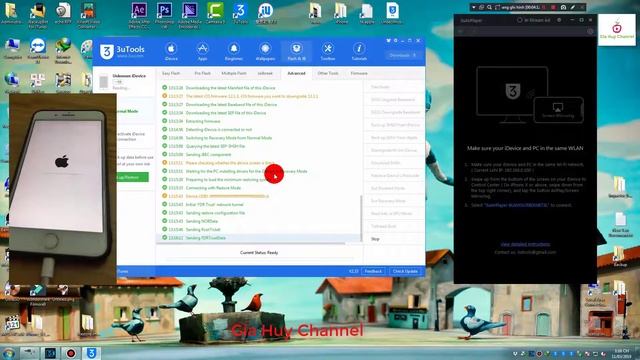Open Adobe Media Encoder desktop shortcut
The width and height of the screenshot is (640, 360).
(189, 16)
